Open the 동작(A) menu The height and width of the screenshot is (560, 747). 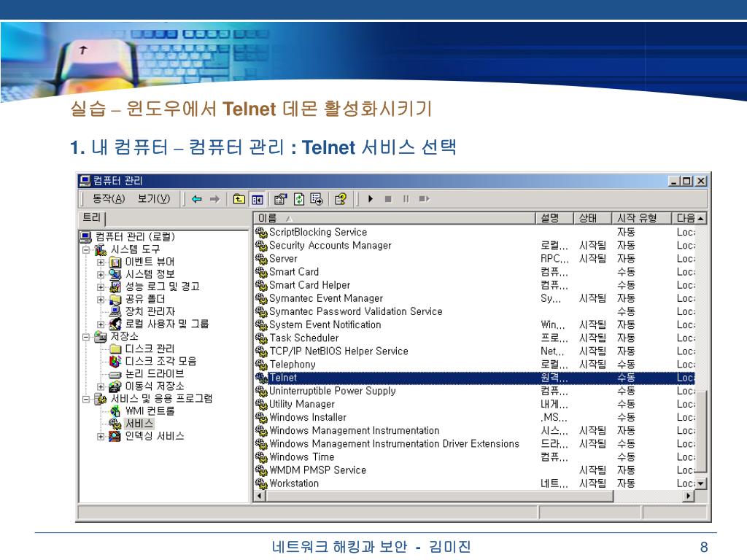(109, 198)
